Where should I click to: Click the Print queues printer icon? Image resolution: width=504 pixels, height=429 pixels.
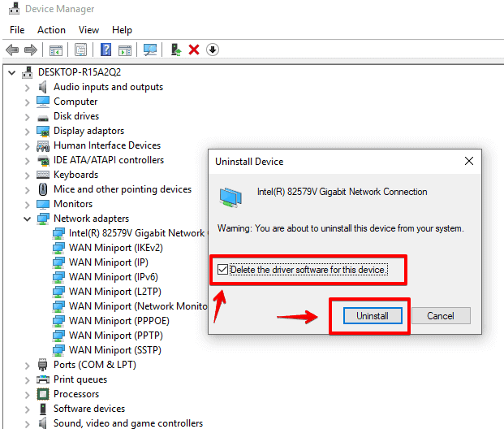click(43, 379)
